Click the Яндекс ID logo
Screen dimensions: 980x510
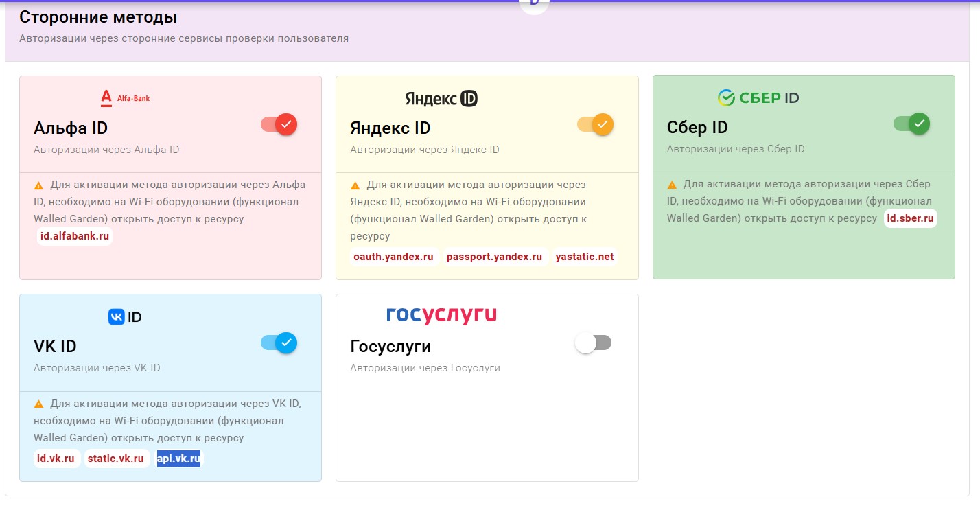(441, 99)
